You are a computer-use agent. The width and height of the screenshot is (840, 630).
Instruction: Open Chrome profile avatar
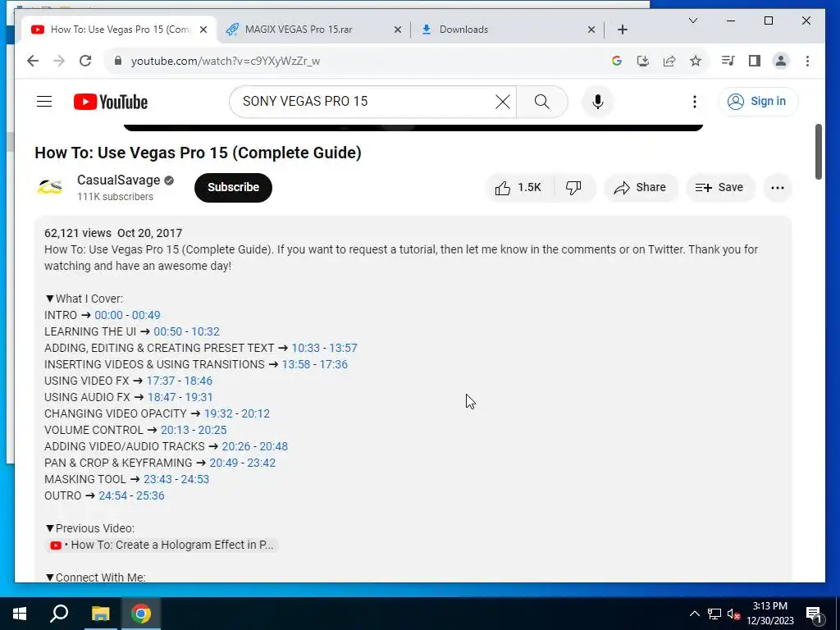[781, 61]
